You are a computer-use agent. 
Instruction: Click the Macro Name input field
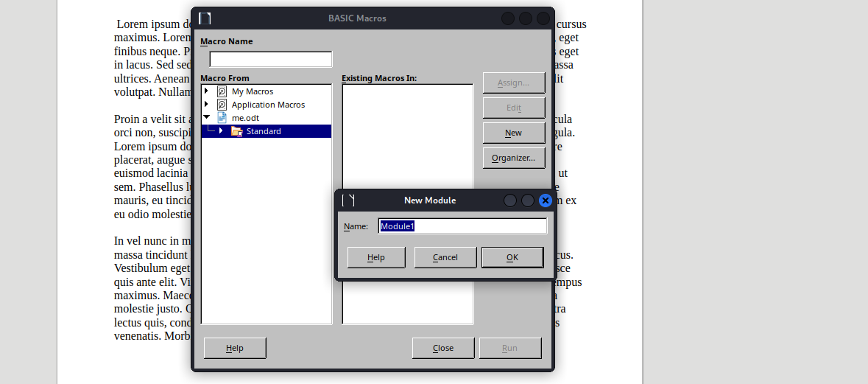coord(271,59)
